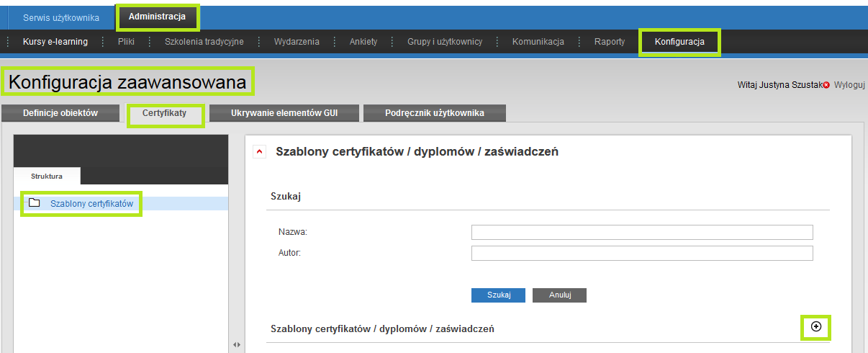
Task: Select the Konfiguracja menu item
Action: pos(679,42)
